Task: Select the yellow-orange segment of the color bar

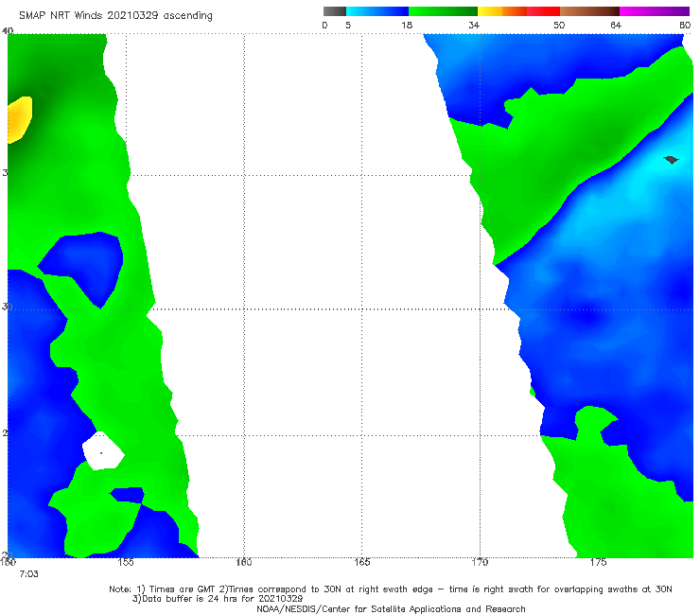Action: tap(501, 11)
